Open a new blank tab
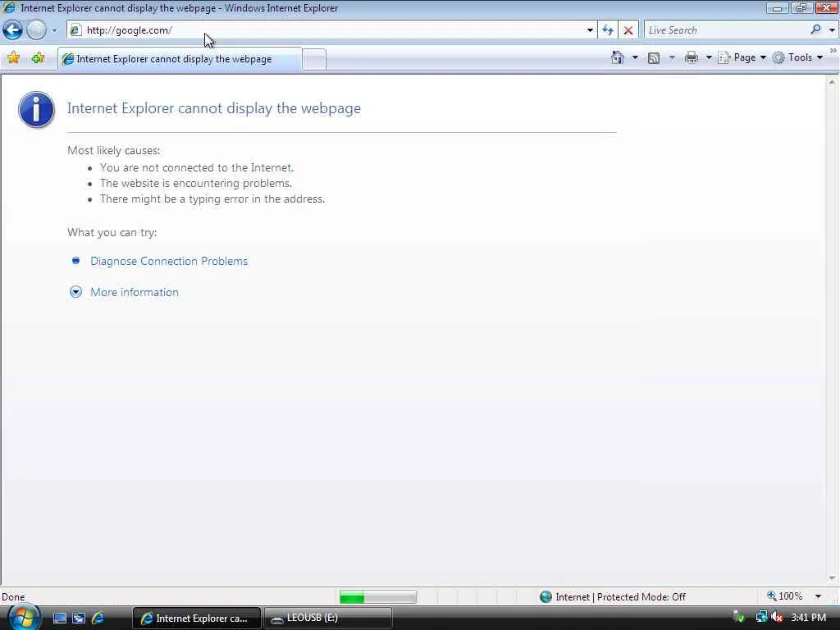Image resolution: width=840 pixels, height=630 pixels. [x=314, y=59]
